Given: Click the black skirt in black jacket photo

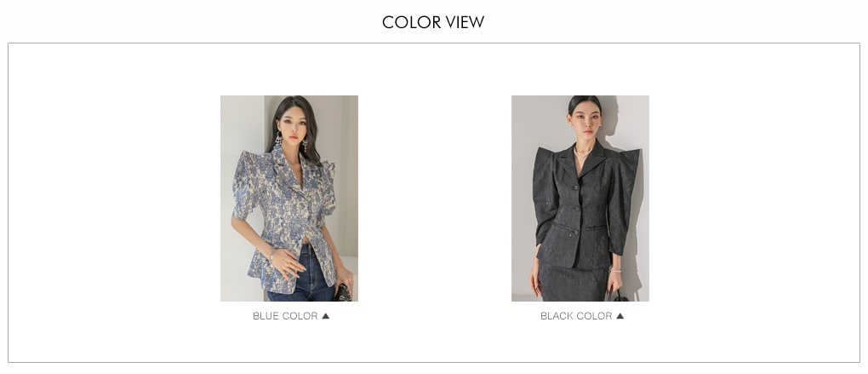Looking at the screenshot, I should 574,281.
